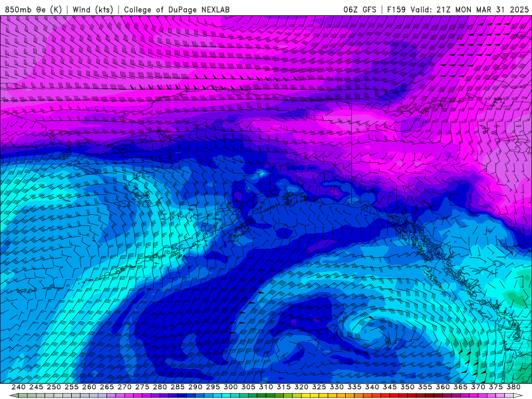Click 'College of DuPage NEXLAB' header text
The image size is (532, 399).
pyautogui.click(x=177, y=9)
